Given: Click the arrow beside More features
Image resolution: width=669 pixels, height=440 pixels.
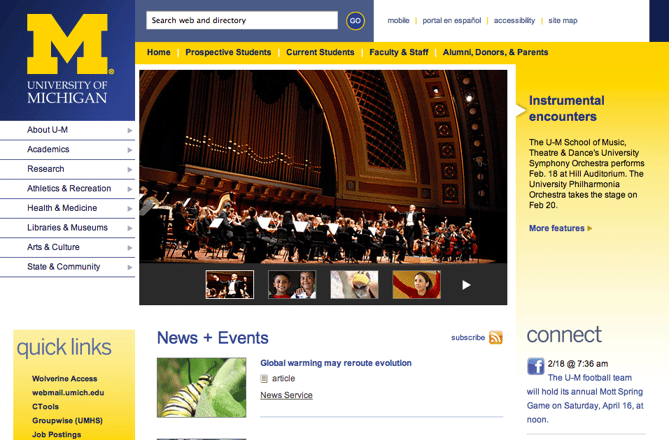Looking at the screenshot, I should pos(590,228).
